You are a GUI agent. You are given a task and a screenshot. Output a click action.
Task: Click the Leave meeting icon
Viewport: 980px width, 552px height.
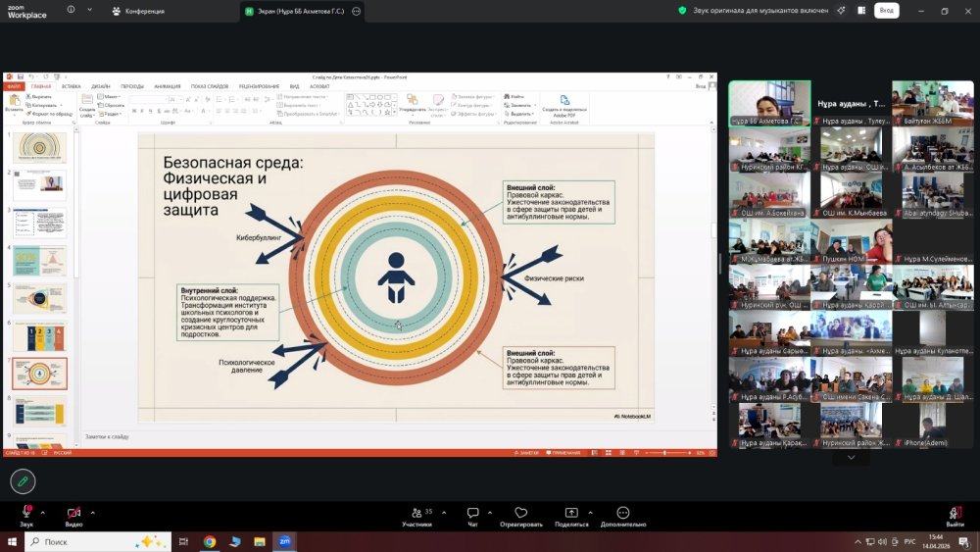tap(955, 513)
